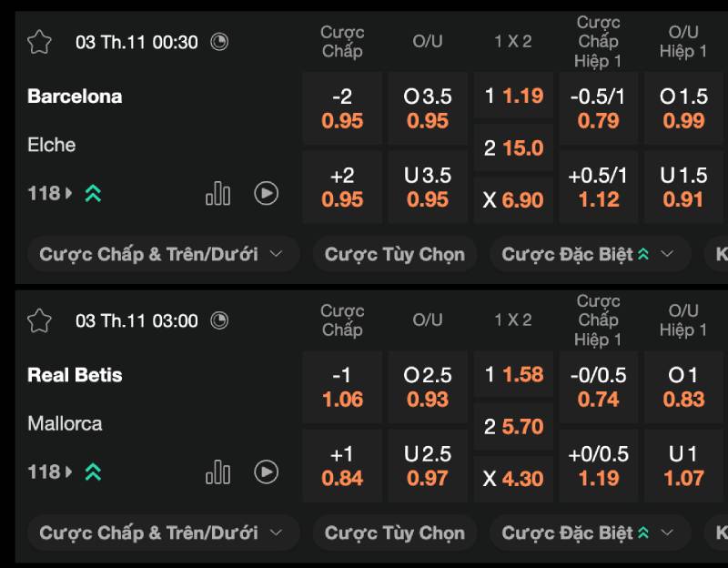Pick Real Betis win at 1.58

pyautogui.click(x=513, y=374)
